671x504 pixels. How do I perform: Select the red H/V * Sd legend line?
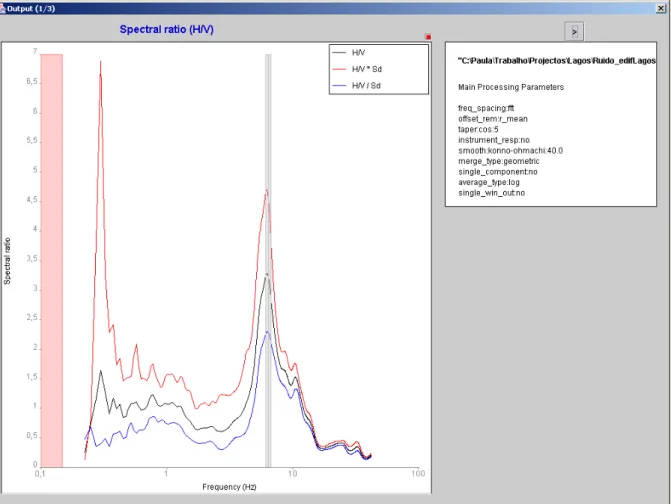coord(339,69)
